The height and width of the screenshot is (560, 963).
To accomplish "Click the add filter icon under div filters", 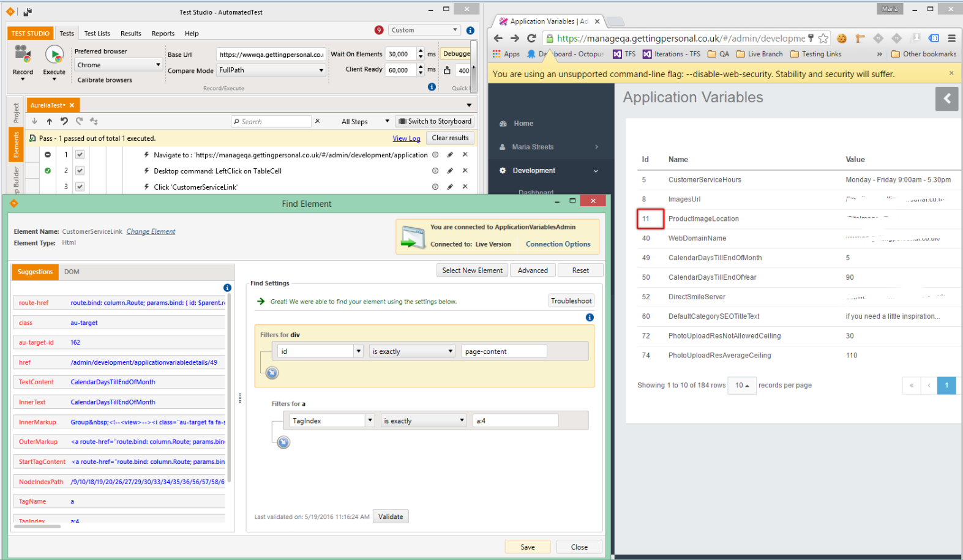I will point(272,373).
